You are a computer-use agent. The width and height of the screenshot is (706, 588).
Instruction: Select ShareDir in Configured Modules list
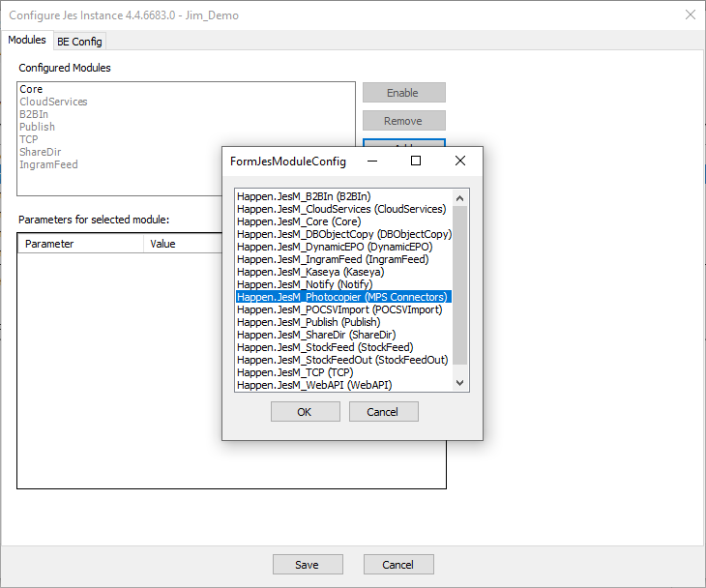(x=40, y=152)
